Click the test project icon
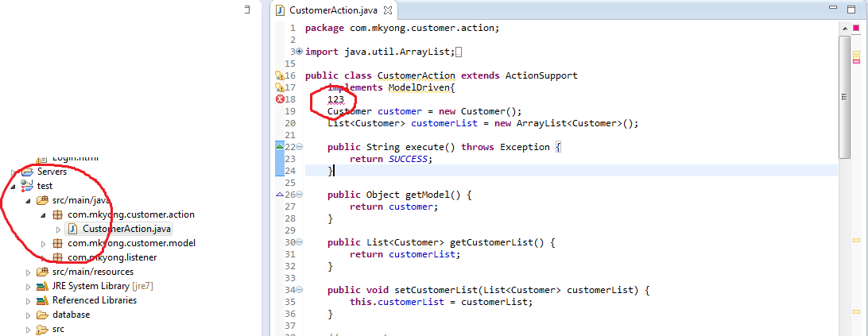Screen dimensions: 868x336 click(28, 186)
